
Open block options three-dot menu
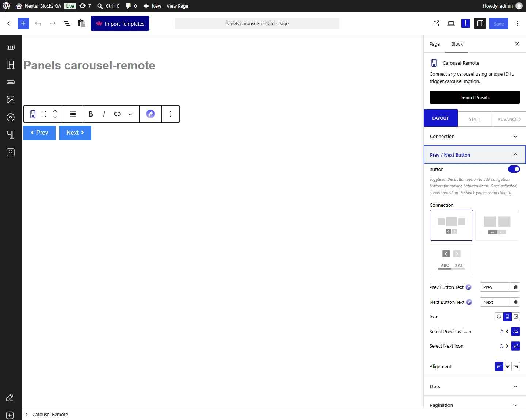point(171,114)
